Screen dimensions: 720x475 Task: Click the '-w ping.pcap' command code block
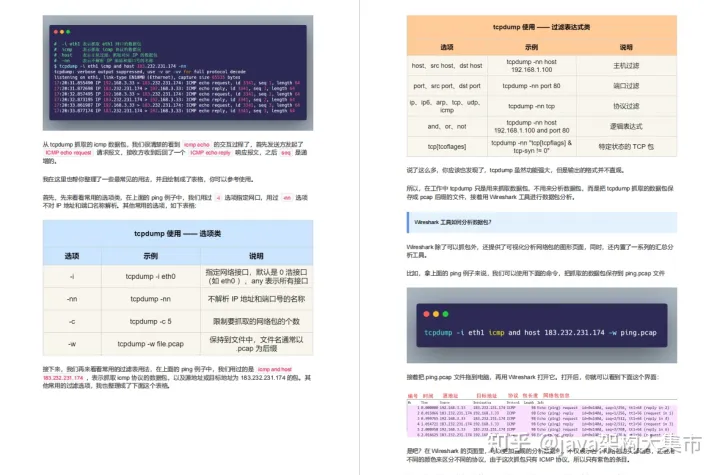click(542, 325)
